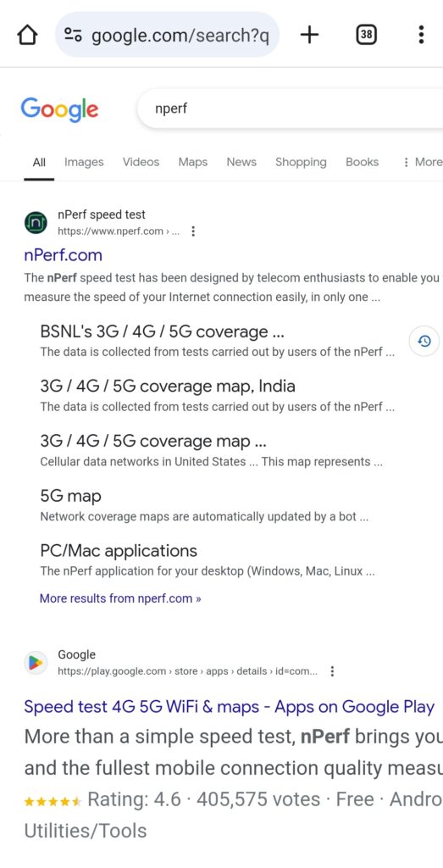This screenshot has height=868, width=443.
Task: Open options menu next to nperf.com URL
Action: pos(193,231)
